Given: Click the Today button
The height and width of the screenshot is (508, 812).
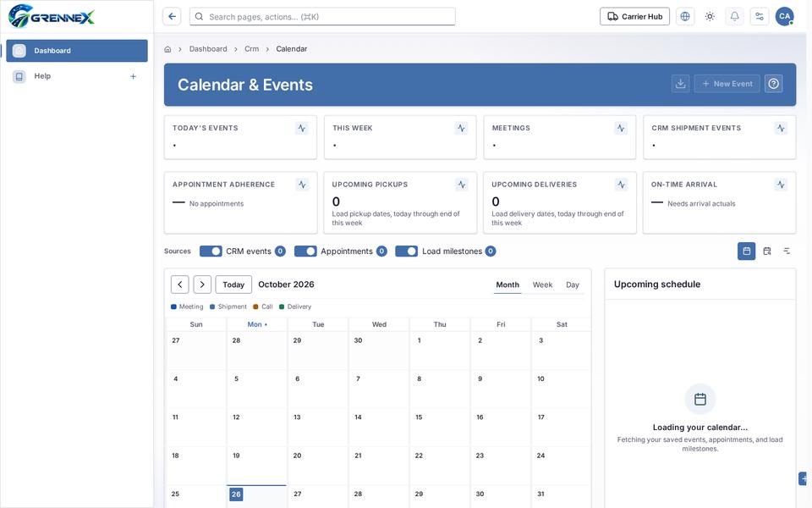Looking at the screenshot, I should point(233,284).
